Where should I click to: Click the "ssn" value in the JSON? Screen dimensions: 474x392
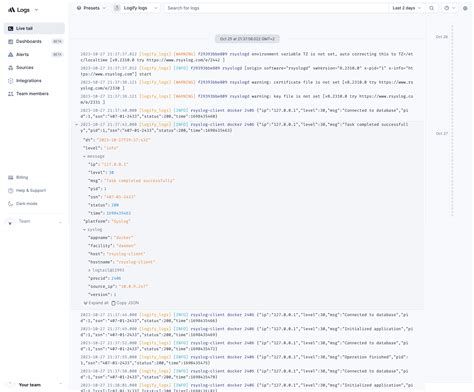click(120, 197)
